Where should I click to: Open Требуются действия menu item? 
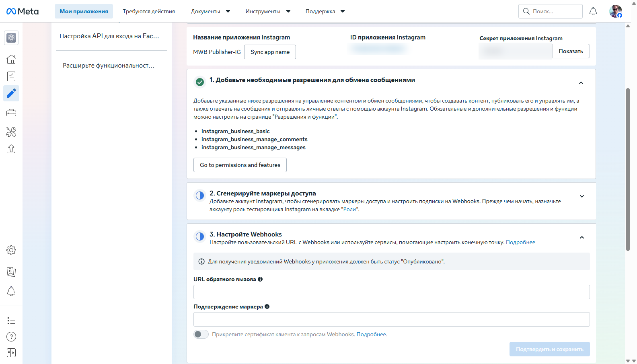point(149,11)
